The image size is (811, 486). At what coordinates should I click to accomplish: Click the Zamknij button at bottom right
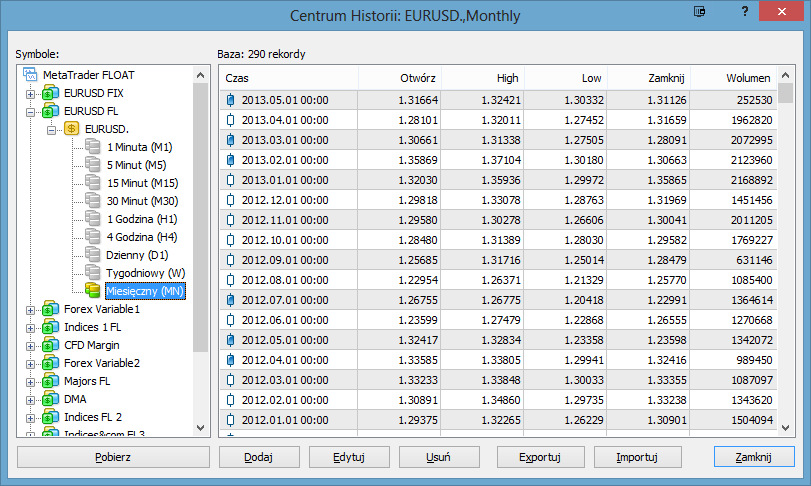tap(754, 457)
